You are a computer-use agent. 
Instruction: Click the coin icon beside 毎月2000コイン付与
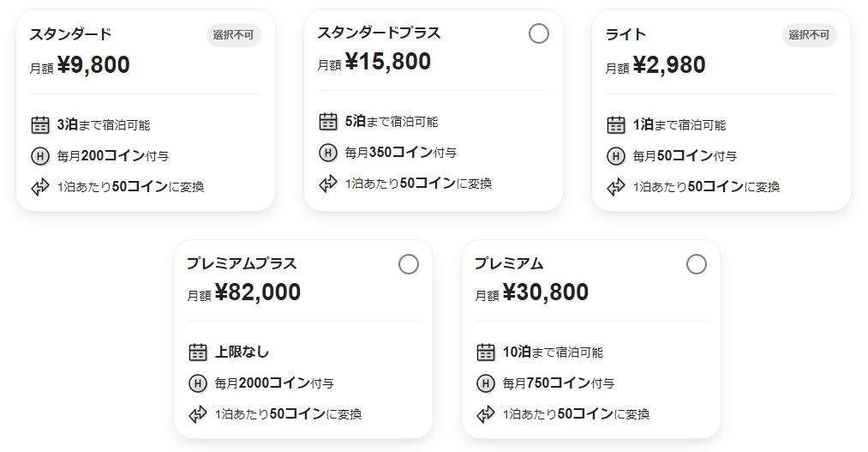click(x=198, y=383)
